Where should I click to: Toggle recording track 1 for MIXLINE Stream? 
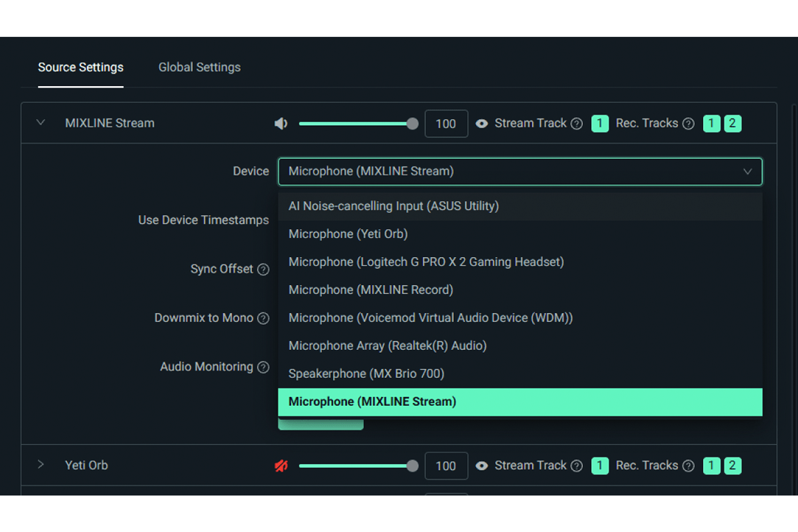[712, 123]
